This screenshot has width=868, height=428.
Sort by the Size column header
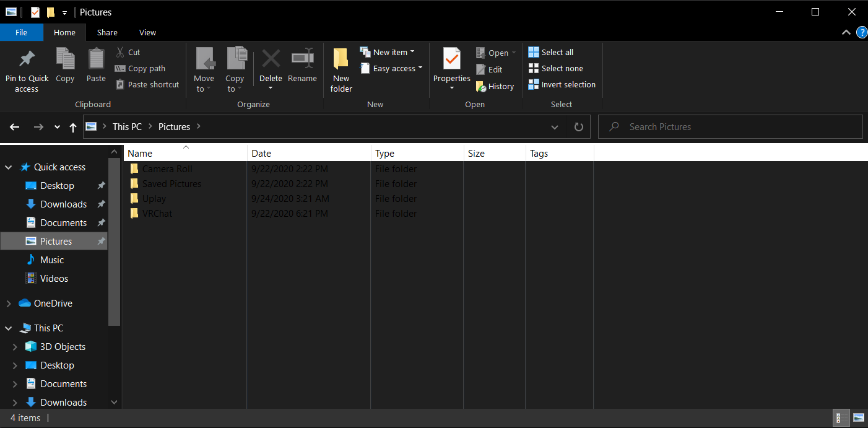click(495, 154)
